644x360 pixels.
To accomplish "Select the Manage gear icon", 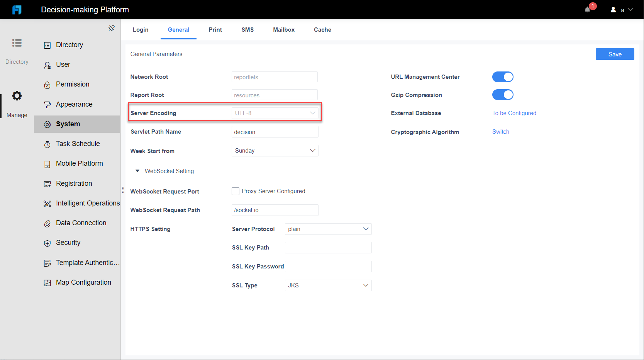I will tap(17, 95).
